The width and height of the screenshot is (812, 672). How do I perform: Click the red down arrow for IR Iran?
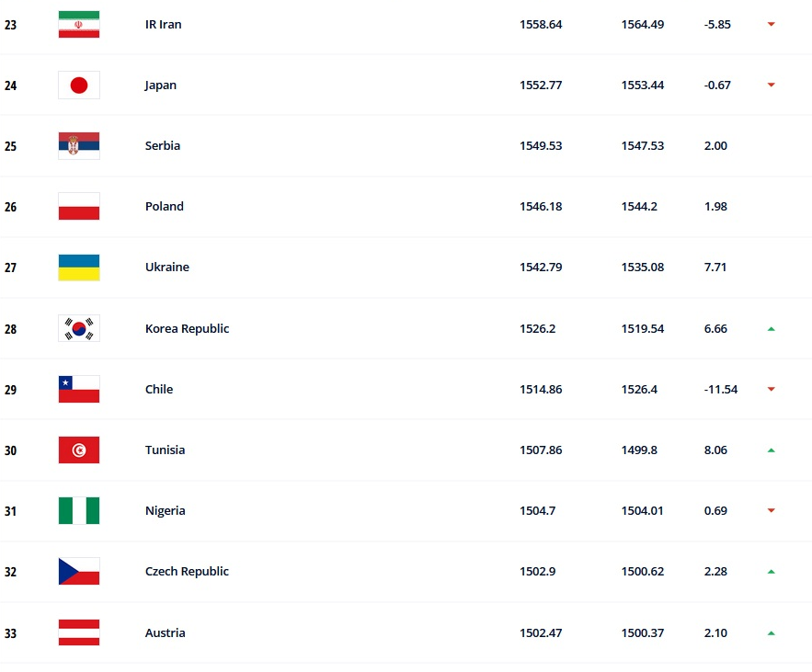coord(771,25)
